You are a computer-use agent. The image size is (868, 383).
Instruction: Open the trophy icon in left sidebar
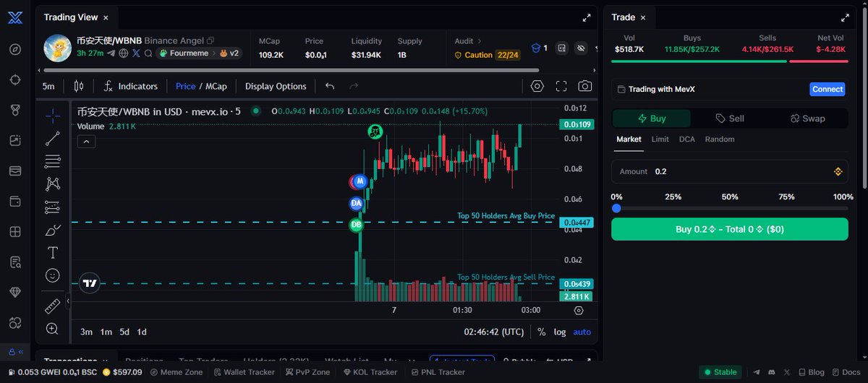pyautogui.click(x=15, y=110)
